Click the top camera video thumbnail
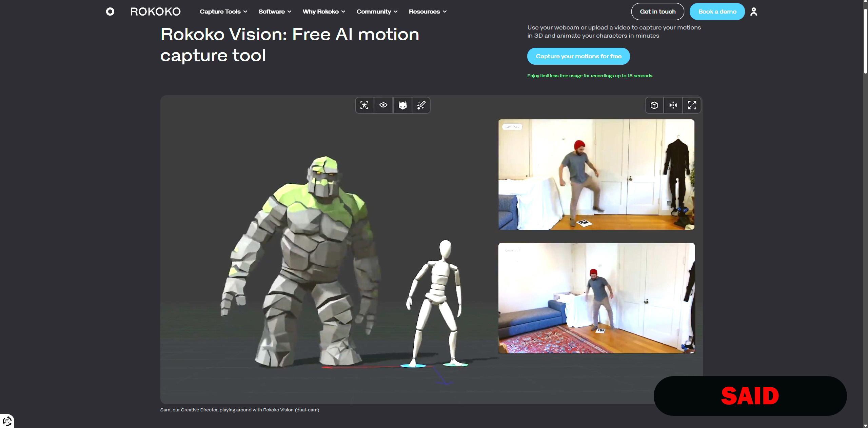 point(596,175)
